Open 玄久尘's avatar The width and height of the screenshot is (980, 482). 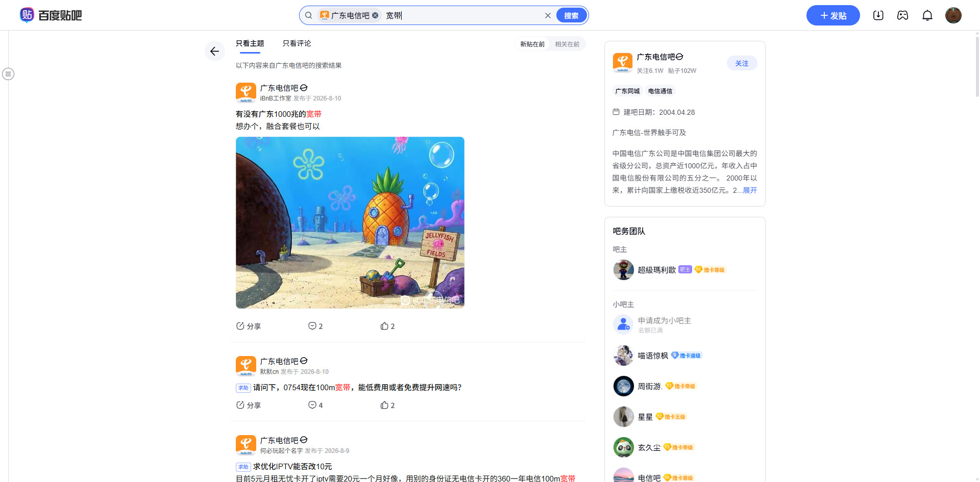point(624,447)
